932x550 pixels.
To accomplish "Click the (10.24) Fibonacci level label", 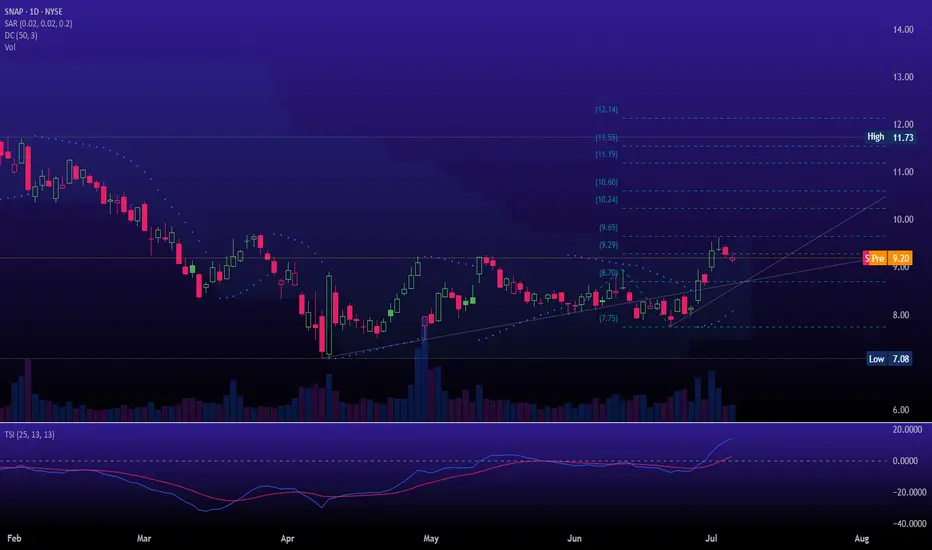I will click(x=606, y=200).
